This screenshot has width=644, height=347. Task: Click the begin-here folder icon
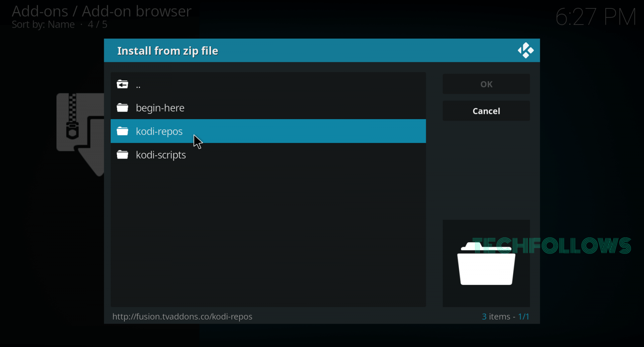(x=122, y=107)
